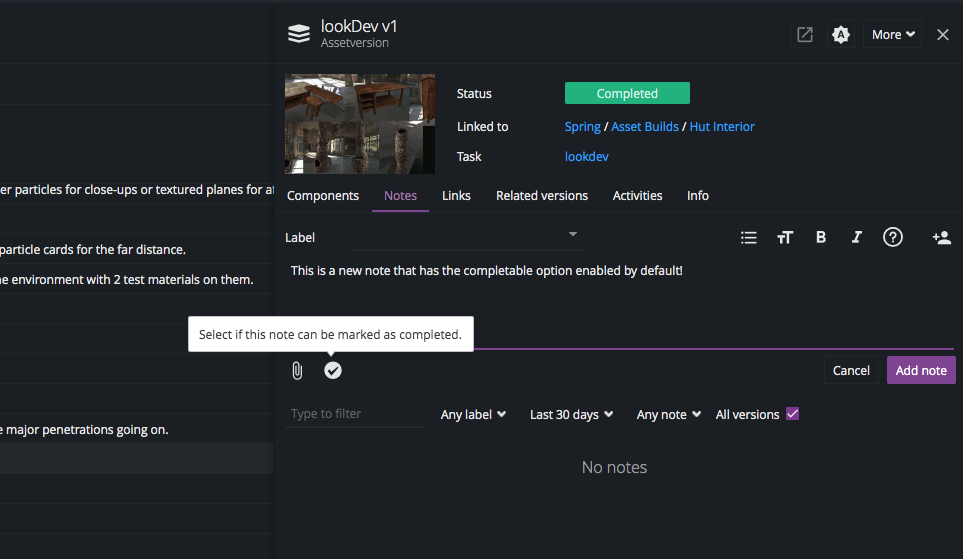Open lookDev v1 in a new window

805,34
